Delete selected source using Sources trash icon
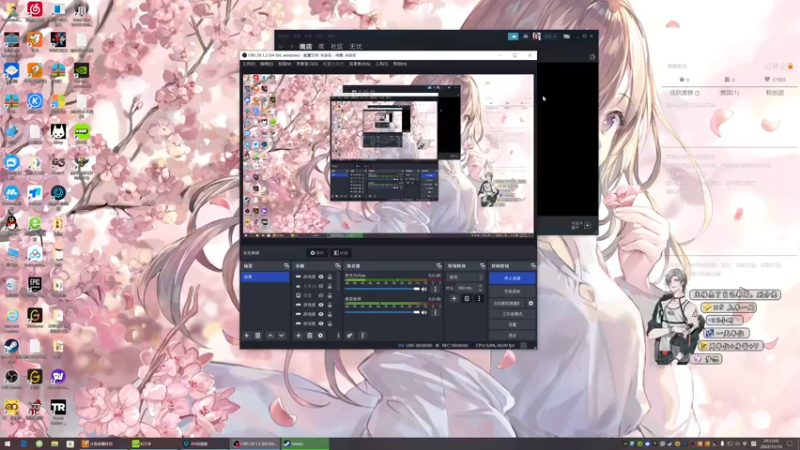The height and width of the screenshot is (450, 800). 309,336
